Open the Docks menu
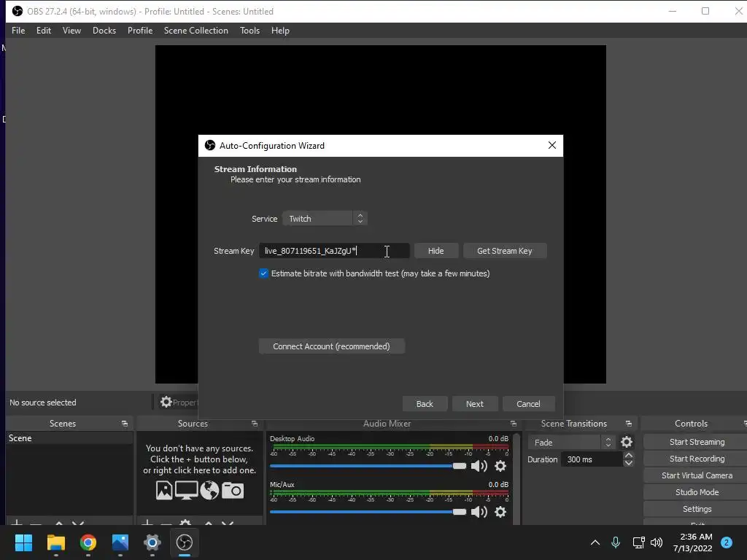Image resolution: width=747 pixels, height=560 pixels. pos(104,31)
